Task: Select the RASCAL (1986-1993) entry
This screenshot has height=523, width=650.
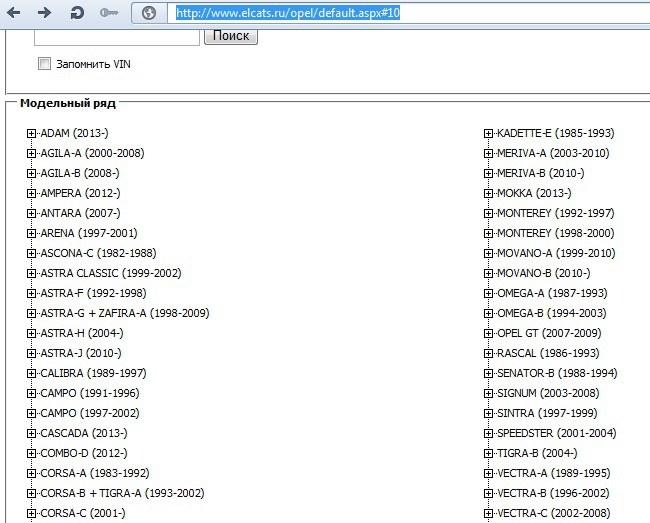Action: (548, 354)
